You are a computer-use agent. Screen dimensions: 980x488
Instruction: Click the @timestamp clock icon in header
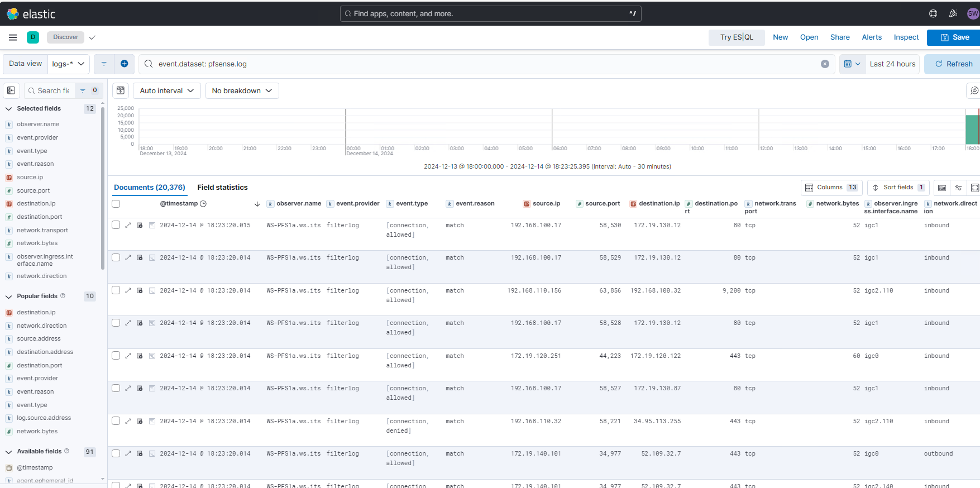203,204
